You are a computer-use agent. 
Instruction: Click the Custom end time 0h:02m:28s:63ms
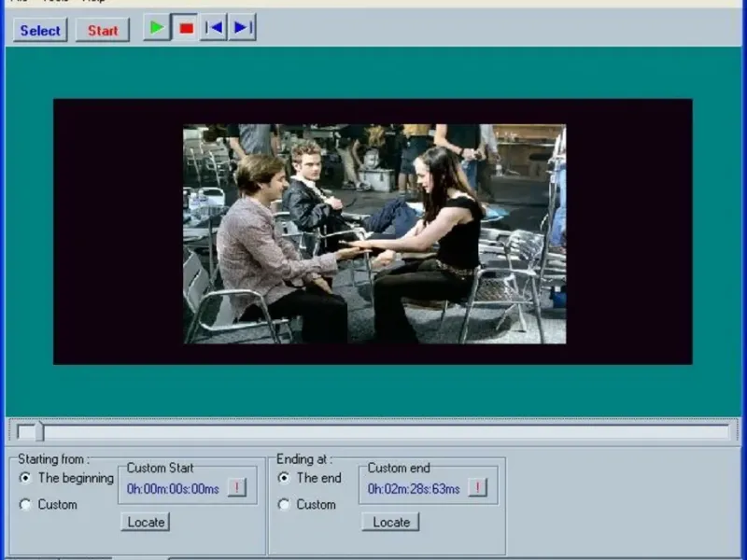pyautogui.click(x=414, y=489)
